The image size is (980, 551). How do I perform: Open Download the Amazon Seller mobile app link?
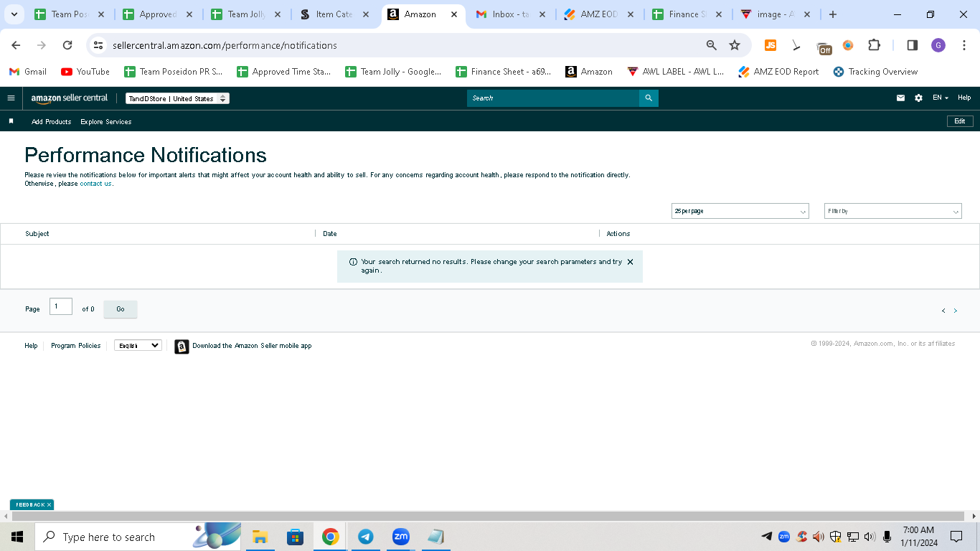252,346
